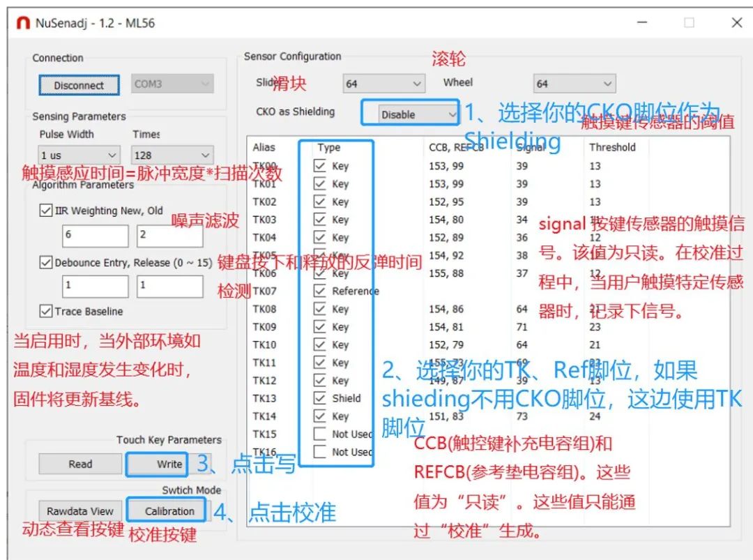Open the Wheel 64 dropdown
Viewport: 753px width, 560px height.
tap(575, 84)
